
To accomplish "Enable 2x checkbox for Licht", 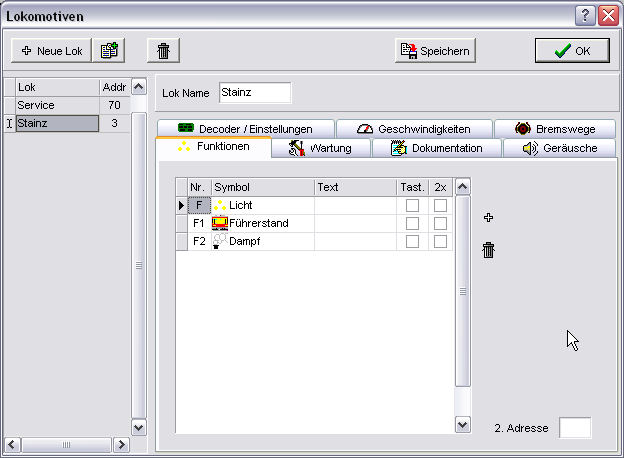I will (440, 205).
